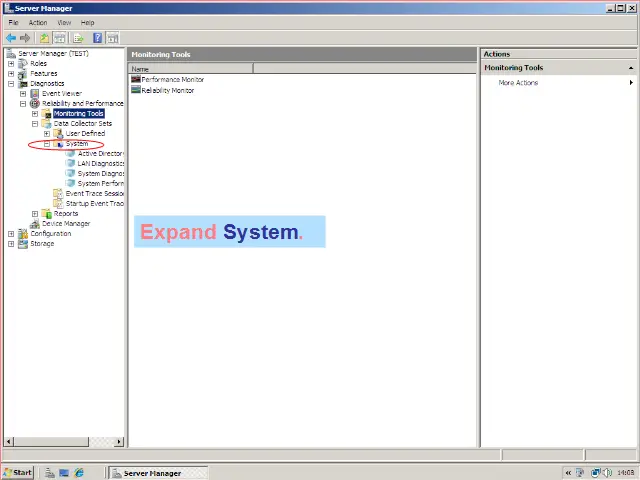Click the Storage node icon

[23, 244]
